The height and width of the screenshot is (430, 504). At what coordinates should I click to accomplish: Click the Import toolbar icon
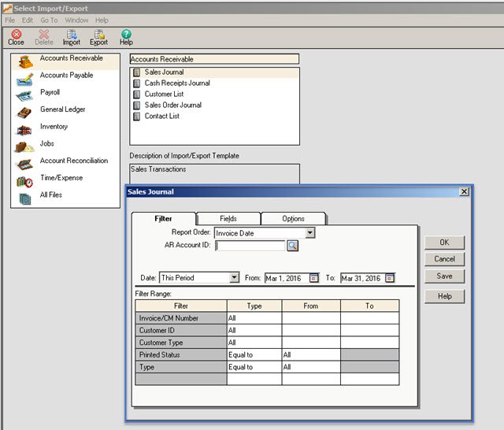pos(72,37)
